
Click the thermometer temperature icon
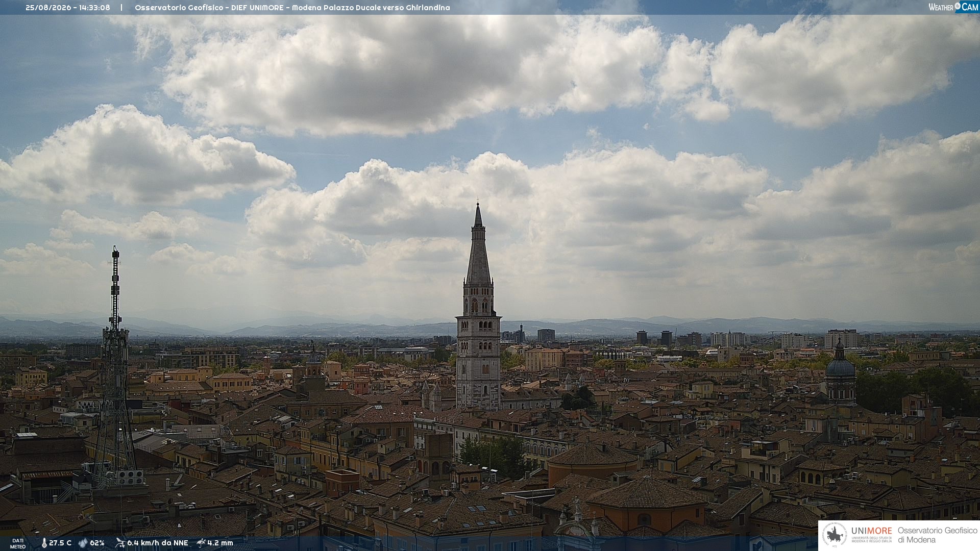coord(44,543)
